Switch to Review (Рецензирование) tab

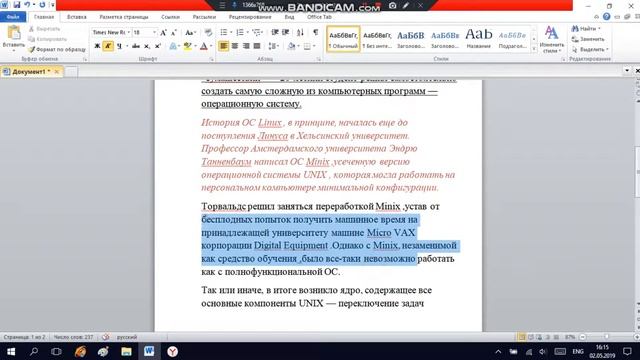tap(250, 17)
